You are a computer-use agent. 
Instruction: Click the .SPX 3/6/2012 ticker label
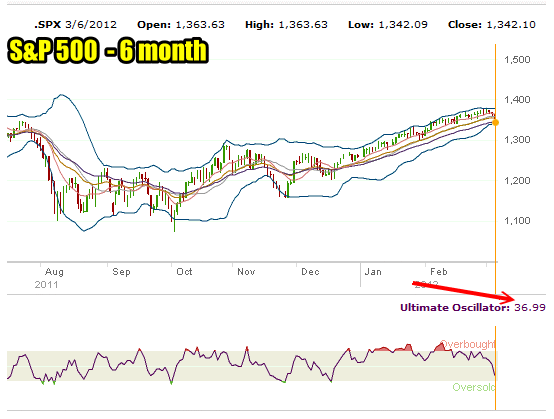[x=76, y=25]
